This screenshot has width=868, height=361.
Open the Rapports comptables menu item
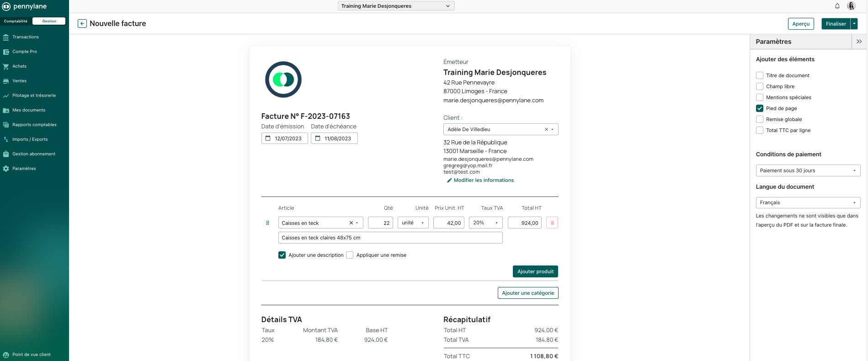click(34, 125)
